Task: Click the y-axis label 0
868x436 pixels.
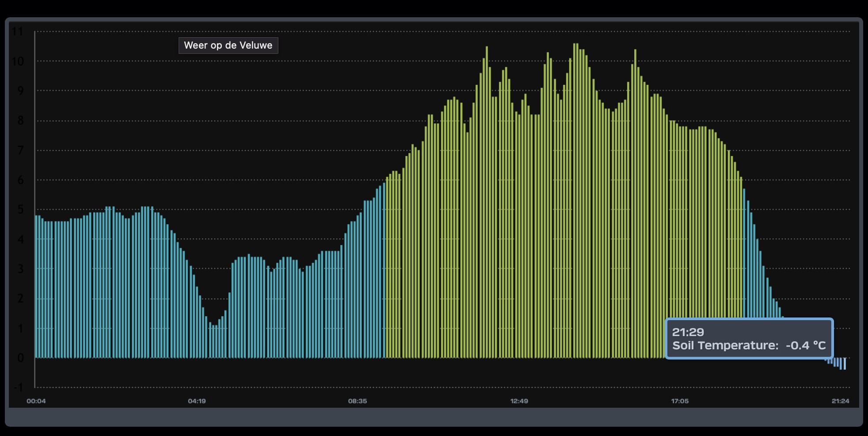Action: tap(20, 358)
